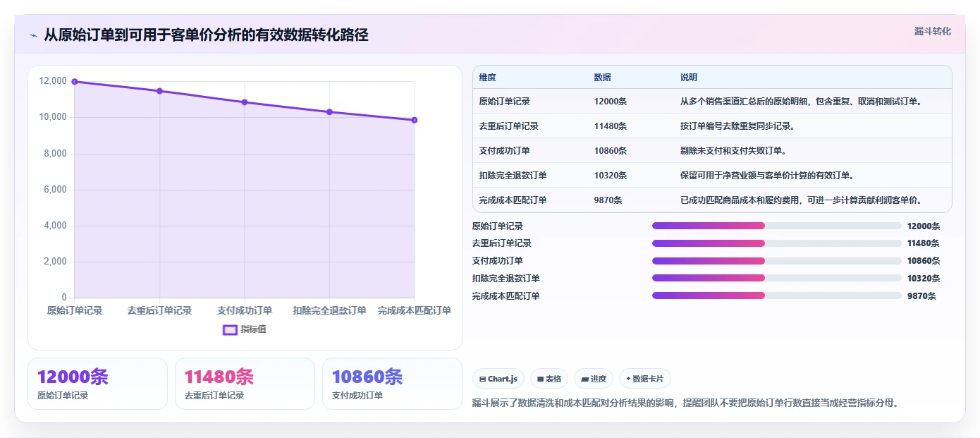
Task: Click the 9870条 value beside the progress bar
Action: 921,296
